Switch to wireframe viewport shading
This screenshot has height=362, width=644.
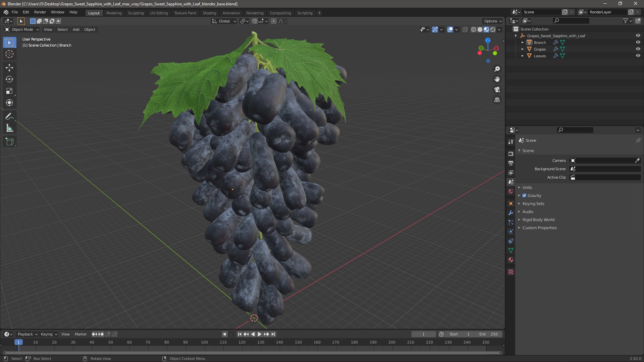pyautogui.click(x=474, y=29)
